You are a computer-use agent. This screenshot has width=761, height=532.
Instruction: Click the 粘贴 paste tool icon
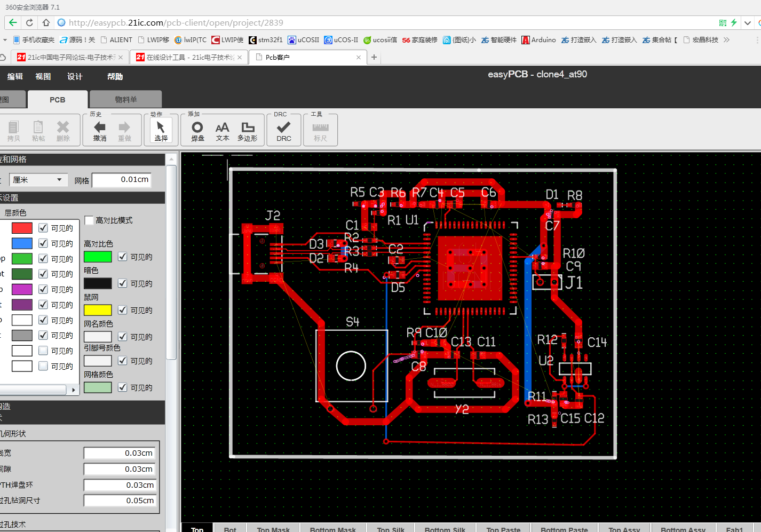pyautogui.click(x=38, y=130)
